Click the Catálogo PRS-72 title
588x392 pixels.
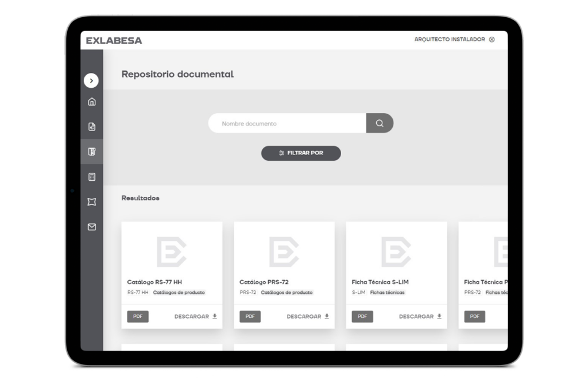[x=264, y=282]
